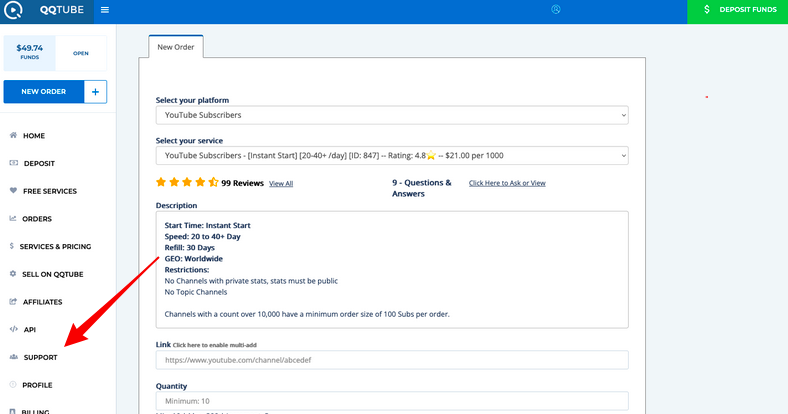Image resolution: width=788 pixels, height=414 pixels.
Task: Open Billing in the sidebar
Action: (35, 411)
